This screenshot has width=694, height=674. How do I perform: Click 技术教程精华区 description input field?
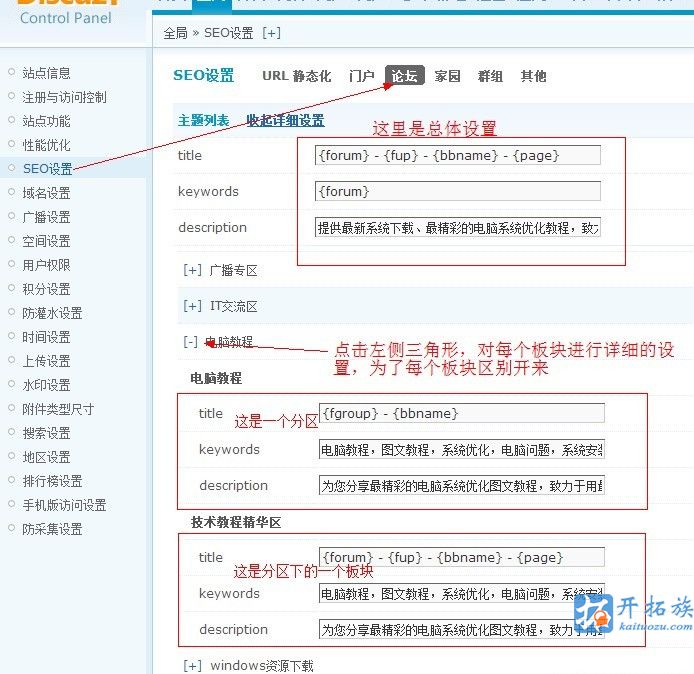pos(462,629)
